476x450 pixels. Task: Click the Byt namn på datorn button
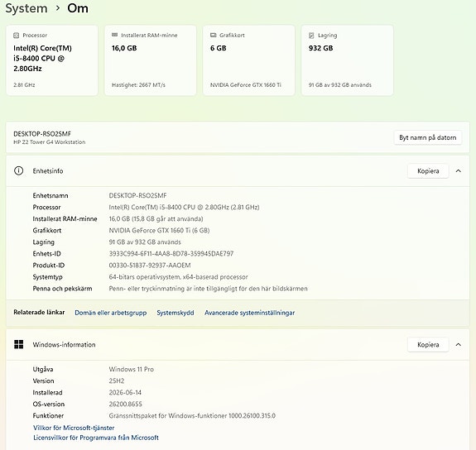point(428,138)
